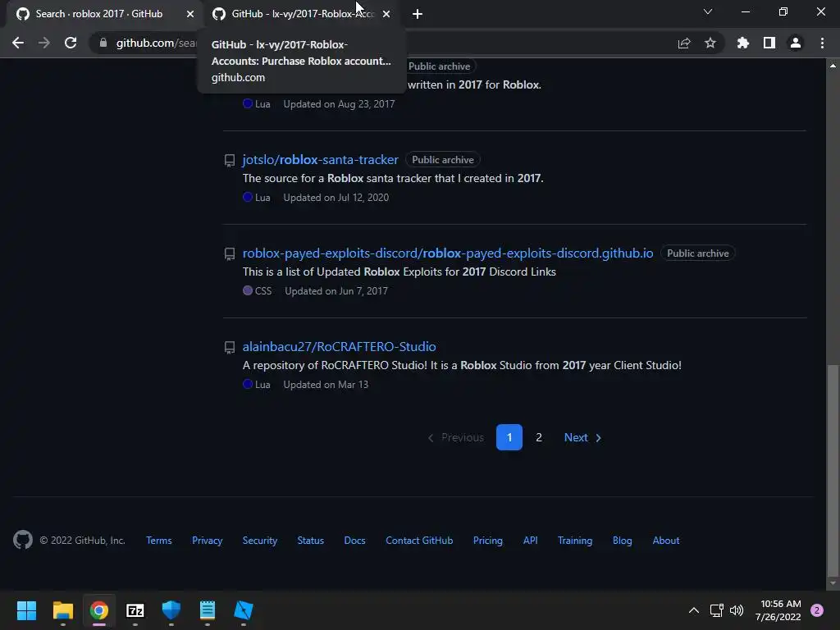Click Lua language dot for santa-tracker

248,197
